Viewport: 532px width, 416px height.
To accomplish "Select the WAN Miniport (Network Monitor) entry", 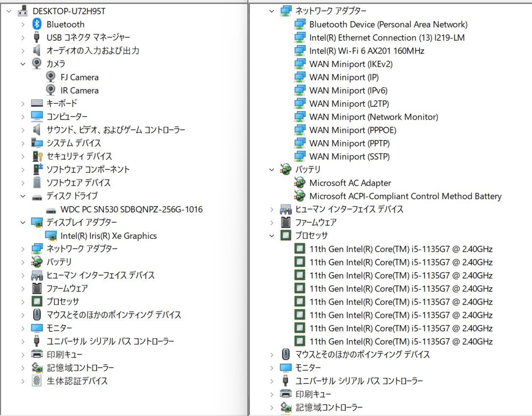I will 374,117.
